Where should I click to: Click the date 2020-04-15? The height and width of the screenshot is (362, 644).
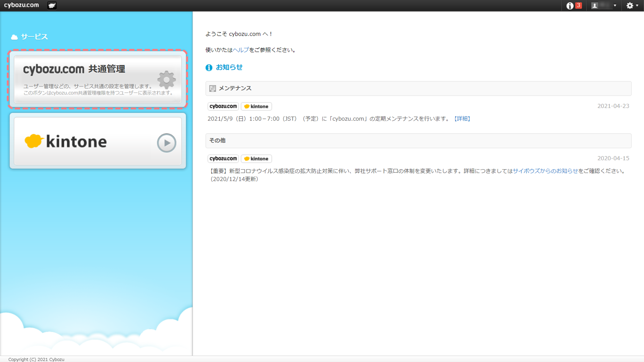(x=613, y=158)
